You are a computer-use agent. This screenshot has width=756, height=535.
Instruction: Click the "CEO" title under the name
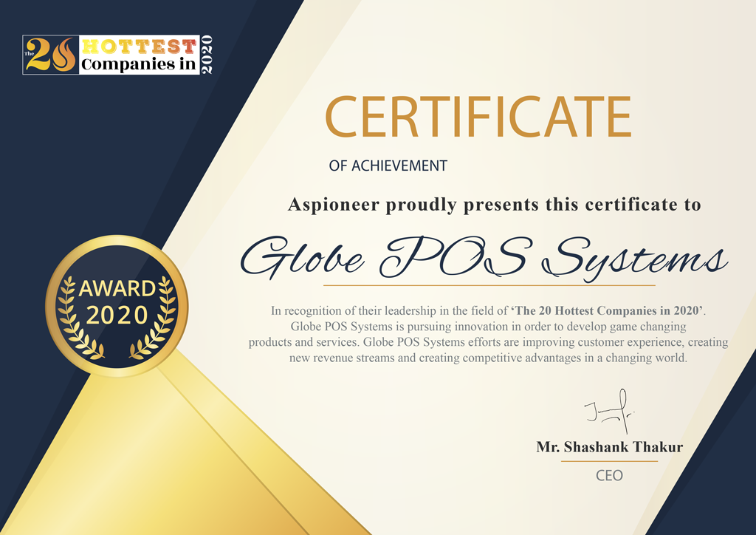pos(609,476)
